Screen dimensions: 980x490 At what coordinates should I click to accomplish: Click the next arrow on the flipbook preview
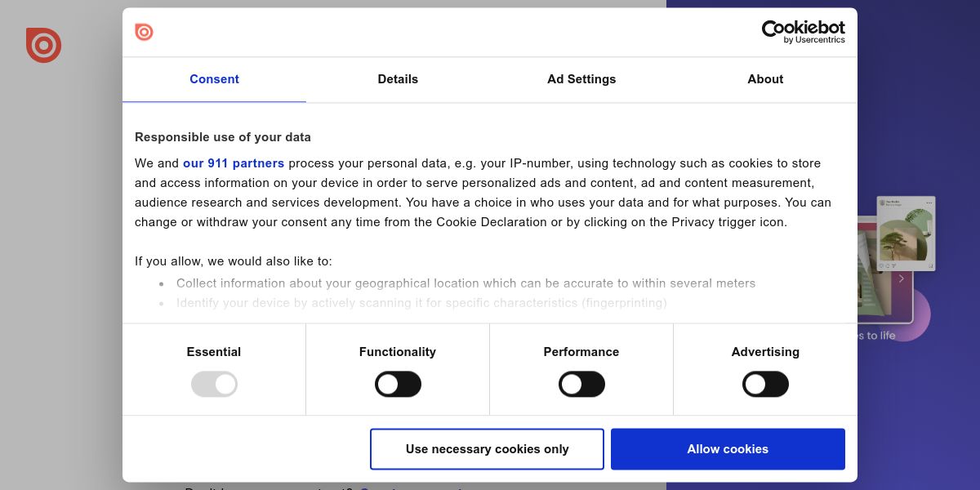tap(901, 278)
